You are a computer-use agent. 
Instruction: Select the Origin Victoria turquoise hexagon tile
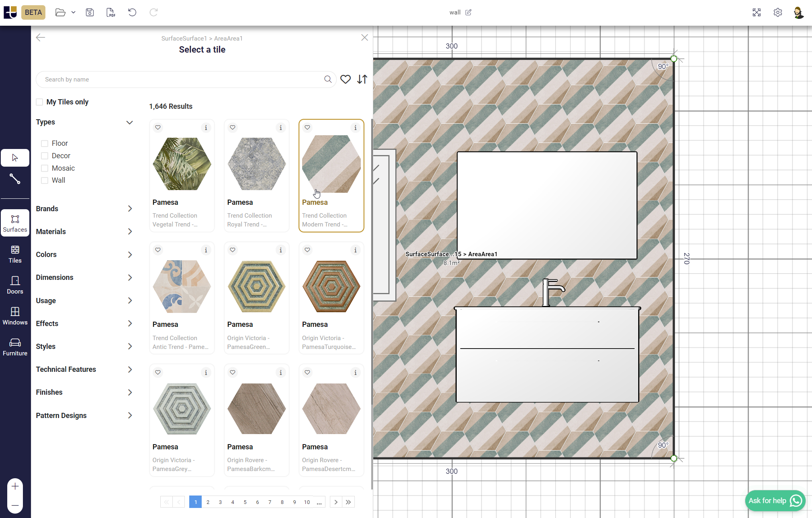[x=331, y=287]
